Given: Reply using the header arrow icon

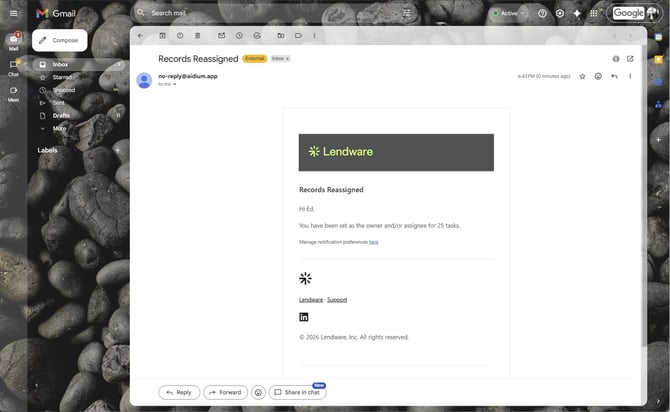Looking at the screenshot, I should click(614, 76).
